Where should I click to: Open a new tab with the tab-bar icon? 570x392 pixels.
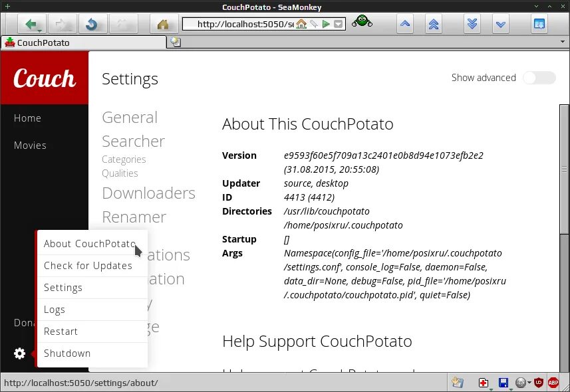click(x=176, y=42)
